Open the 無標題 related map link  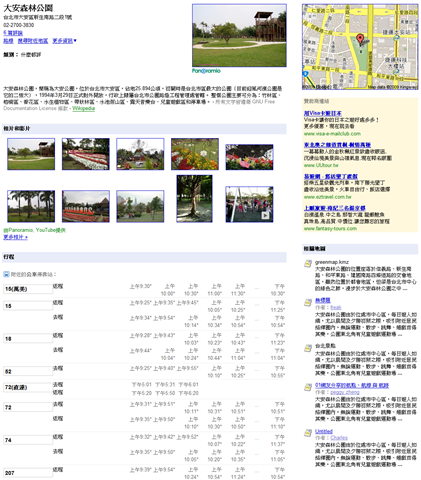322,300
